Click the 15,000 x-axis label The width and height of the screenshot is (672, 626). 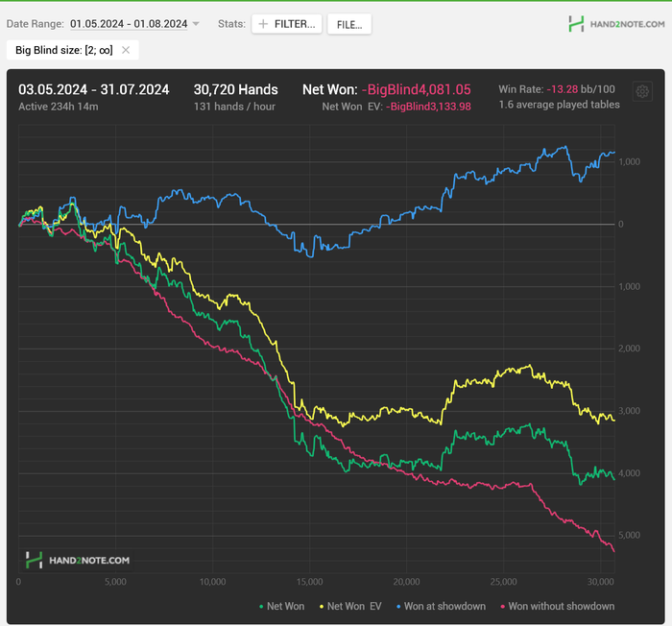coord(309,582)
